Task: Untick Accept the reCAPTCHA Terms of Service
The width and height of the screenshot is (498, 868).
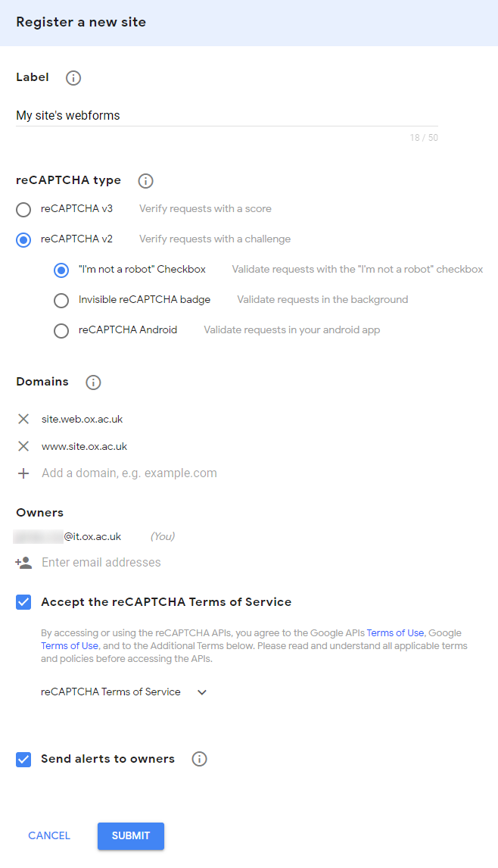Action: coord(23,602)
